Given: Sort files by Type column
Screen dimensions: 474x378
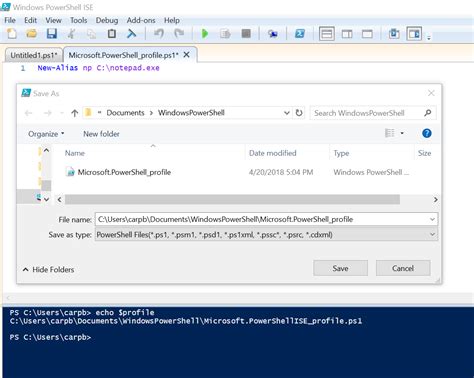Looking at the screenshot, I should coord(341,153).
